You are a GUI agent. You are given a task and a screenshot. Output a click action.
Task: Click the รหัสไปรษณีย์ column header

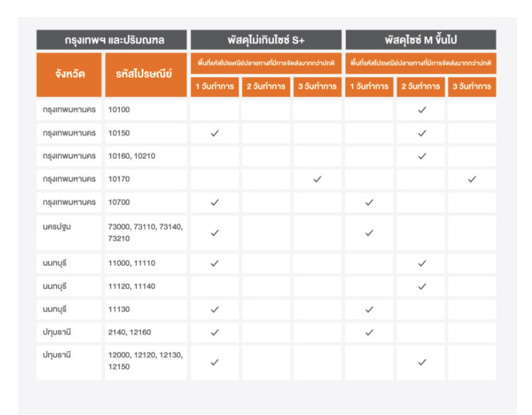tap(145, 74)
